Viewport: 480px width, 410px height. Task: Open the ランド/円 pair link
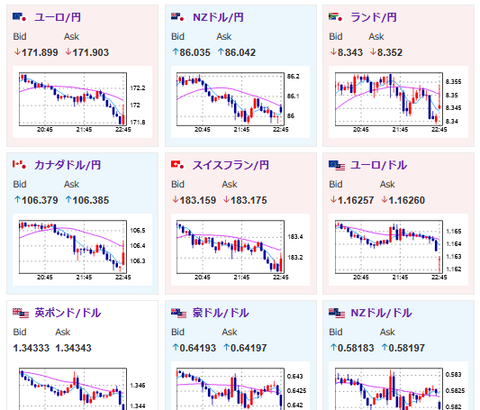(374, 17)
